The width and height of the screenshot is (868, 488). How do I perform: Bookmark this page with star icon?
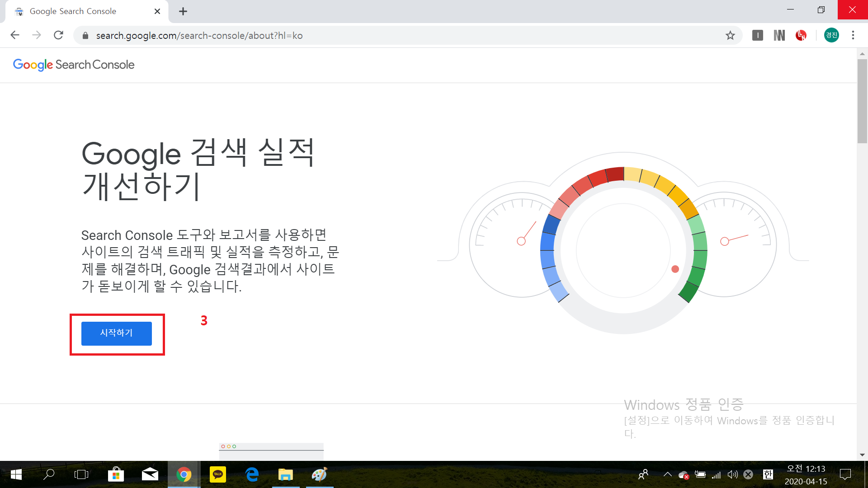[730, 35]
